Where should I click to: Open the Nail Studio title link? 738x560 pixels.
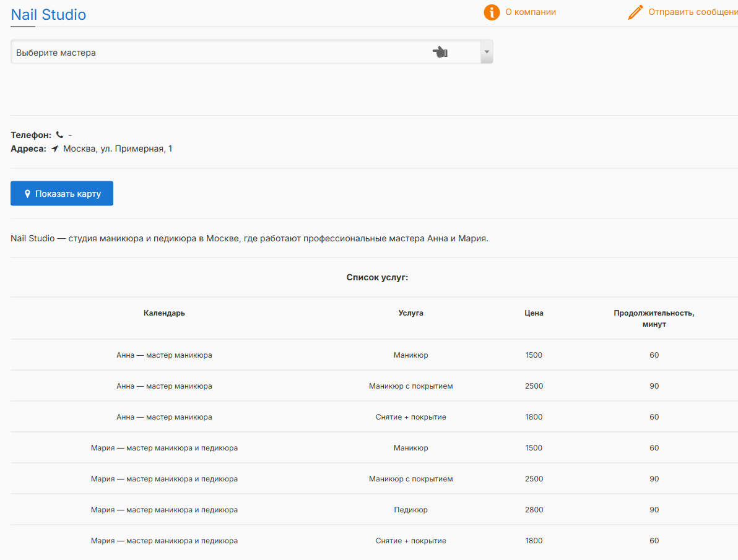(x=48, y=15)
